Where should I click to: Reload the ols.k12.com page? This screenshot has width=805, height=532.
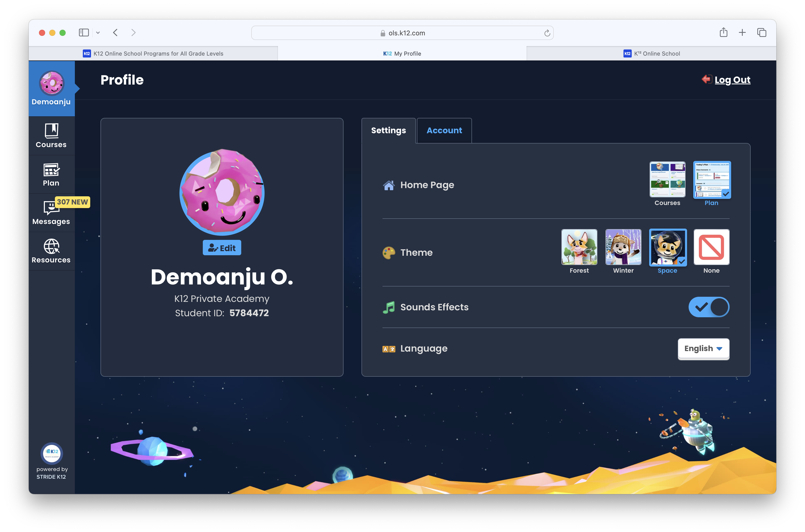(x=547, y=33)
